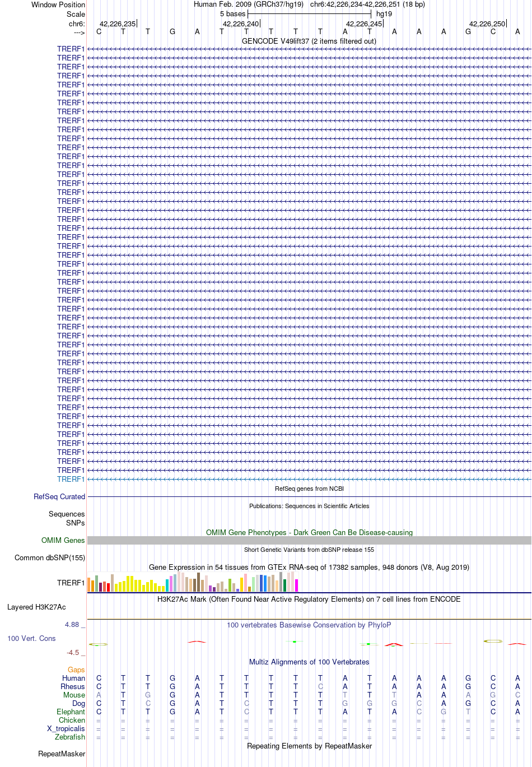Select the Zebrafish alignment row label

(x=70, y=737)
